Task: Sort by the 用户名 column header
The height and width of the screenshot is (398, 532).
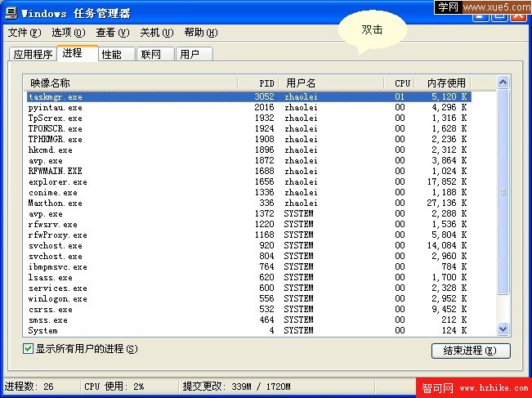Action: click(331, 83)
